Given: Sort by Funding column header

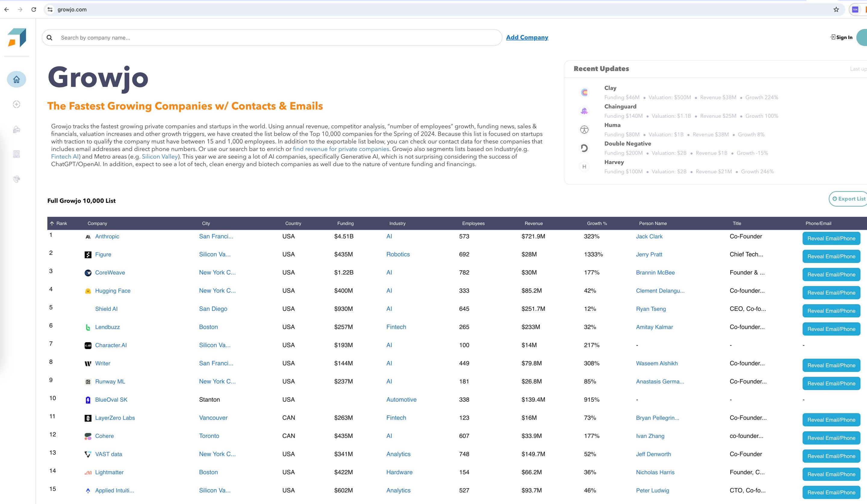Looking at the screenshot, I should [345, 224].
